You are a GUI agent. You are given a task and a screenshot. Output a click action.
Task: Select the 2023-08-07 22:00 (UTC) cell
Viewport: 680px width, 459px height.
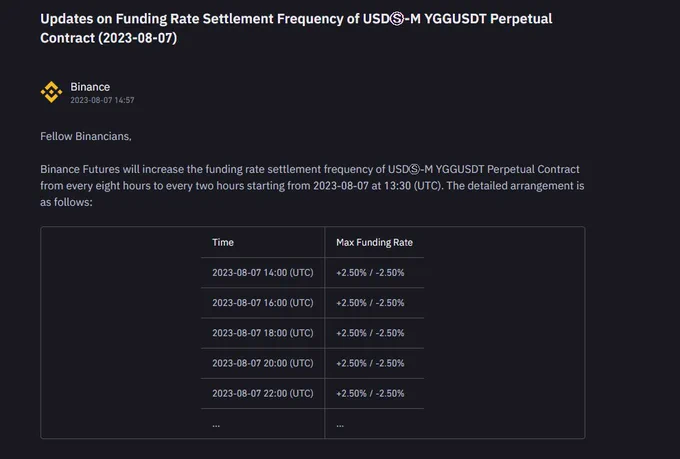coord(262,393)
